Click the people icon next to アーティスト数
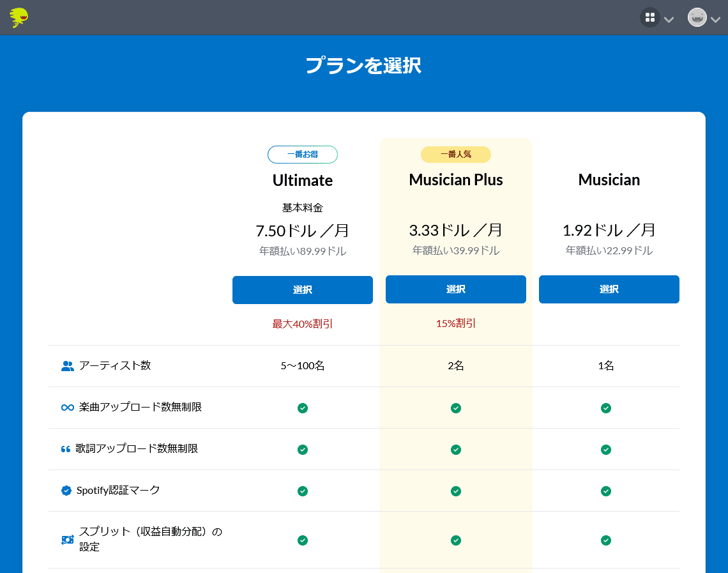The image size is (728, 573). [66, 365]
